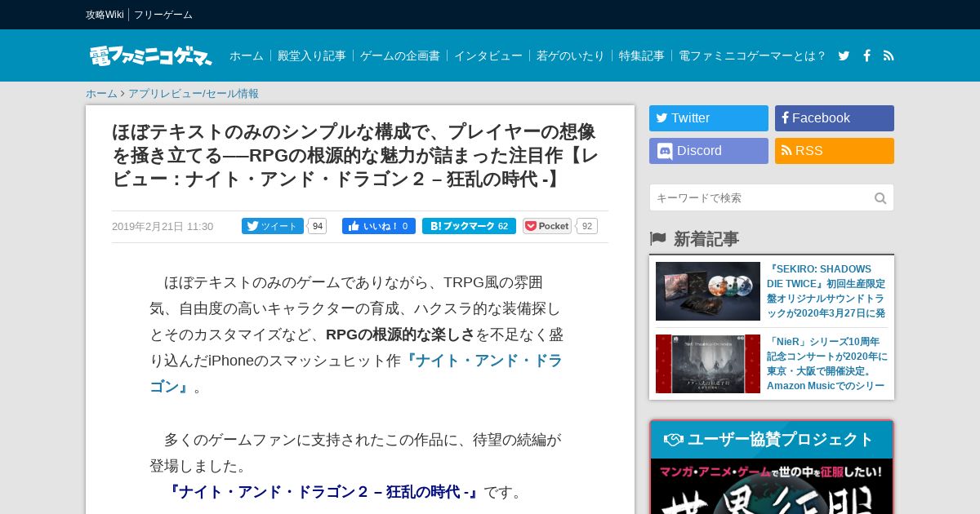Click the 新着記事 section heading
The width and height of the screenshot is (980, 514).
[706, 239]
